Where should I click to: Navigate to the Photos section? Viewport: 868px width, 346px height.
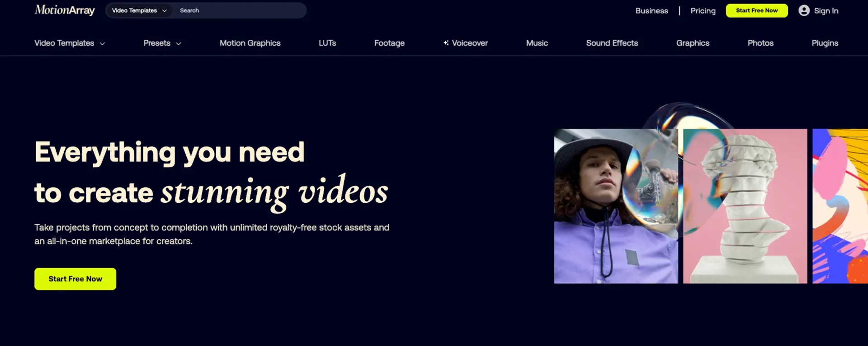760,43
